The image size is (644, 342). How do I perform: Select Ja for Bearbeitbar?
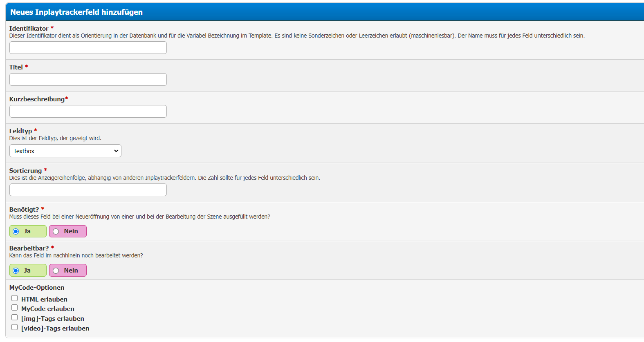pyautogui.click(x=16, y=270)
